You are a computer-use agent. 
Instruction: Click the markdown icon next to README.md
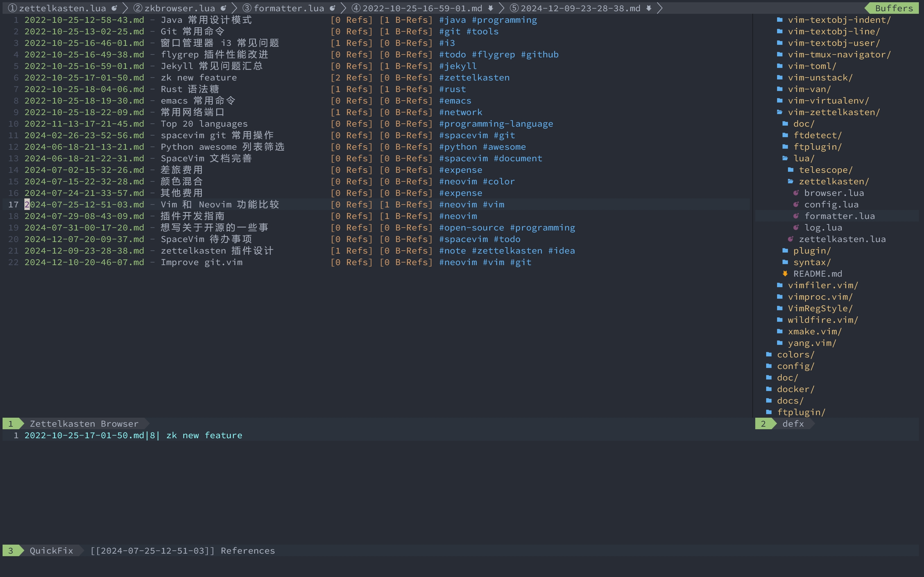[785, 274]
